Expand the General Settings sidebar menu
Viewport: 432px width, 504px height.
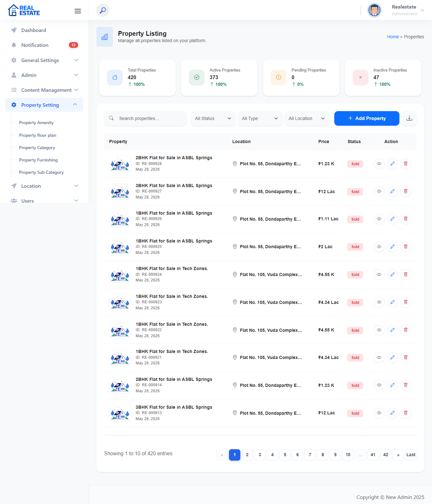click(44, 60)
